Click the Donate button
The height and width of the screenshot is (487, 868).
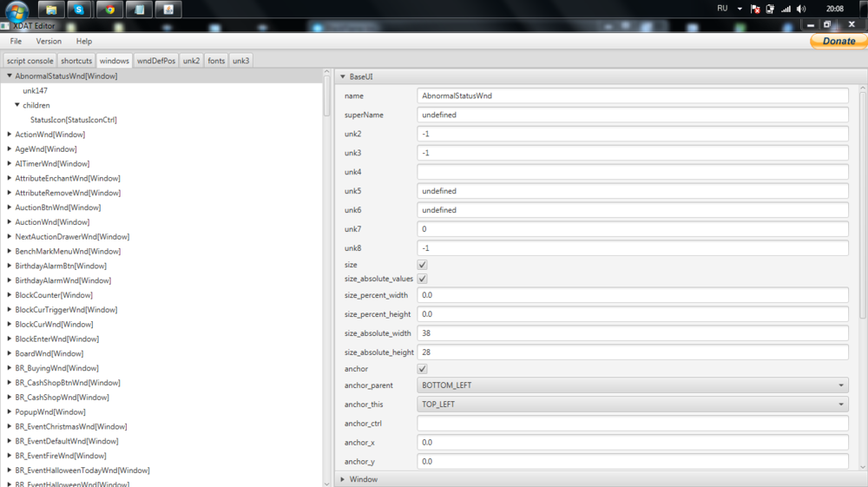(838, 41)
